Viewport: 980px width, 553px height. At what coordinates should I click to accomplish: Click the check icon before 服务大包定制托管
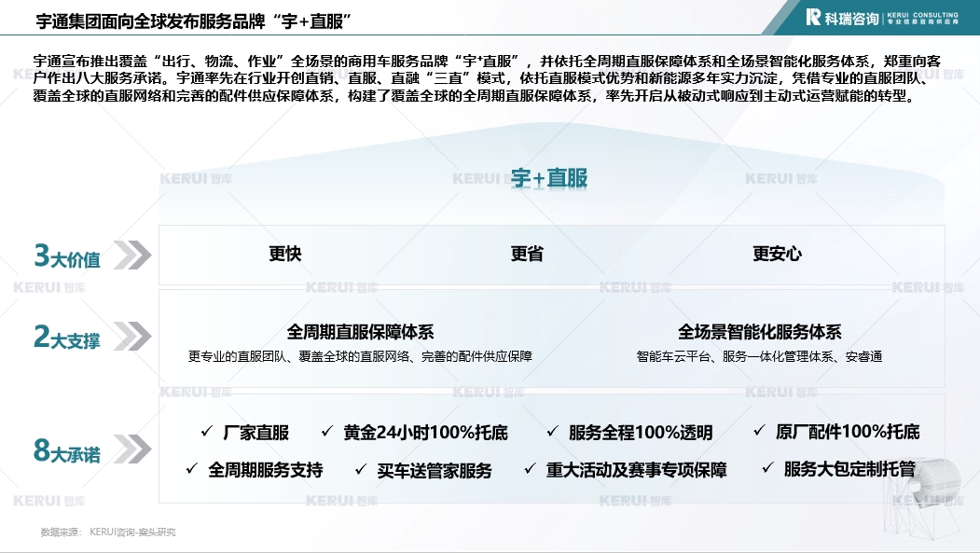coord(767,467)
